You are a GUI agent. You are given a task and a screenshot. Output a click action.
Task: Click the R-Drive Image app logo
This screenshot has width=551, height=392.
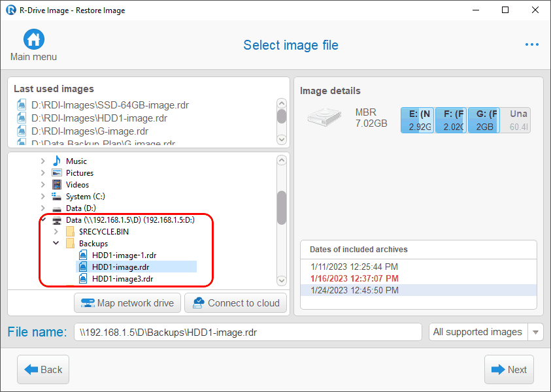pyautogui.click(x=11, y=10)
